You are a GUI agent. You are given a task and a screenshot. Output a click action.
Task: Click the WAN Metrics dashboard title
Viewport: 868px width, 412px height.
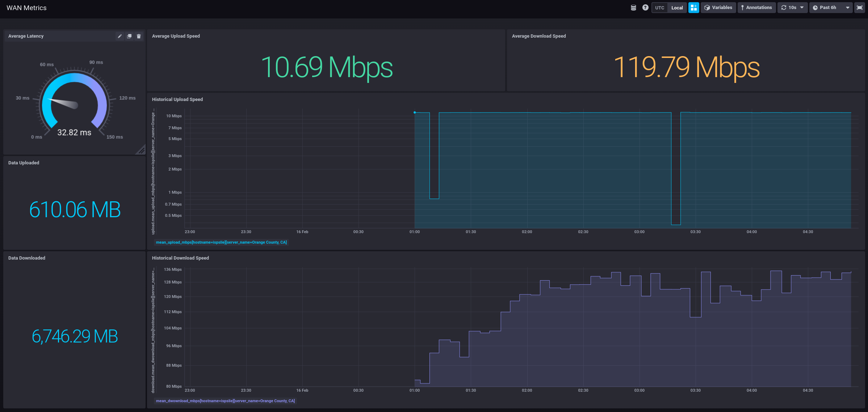pyautogui.click(x=26, y=8)
